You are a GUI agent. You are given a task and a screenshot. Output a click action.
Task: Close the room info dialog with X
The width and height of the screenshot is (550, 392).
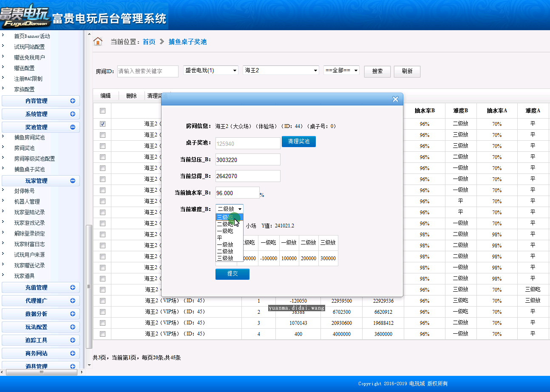tap(395, 99)
